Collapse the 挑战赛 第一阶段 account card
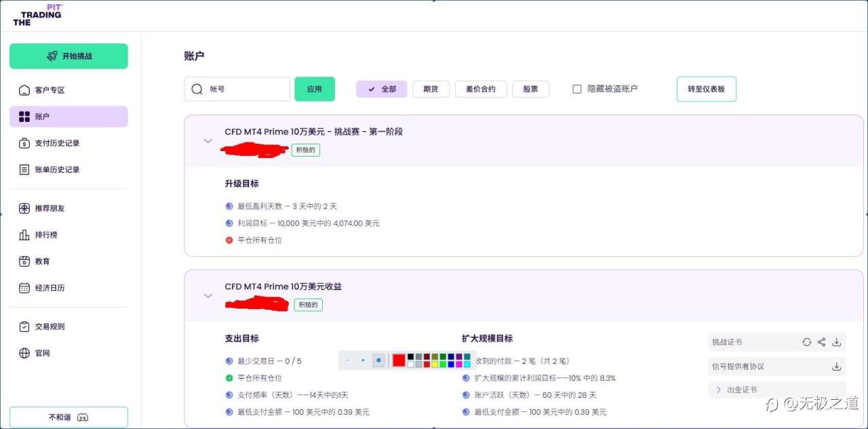The image size is (868, 429). point(208,141)
